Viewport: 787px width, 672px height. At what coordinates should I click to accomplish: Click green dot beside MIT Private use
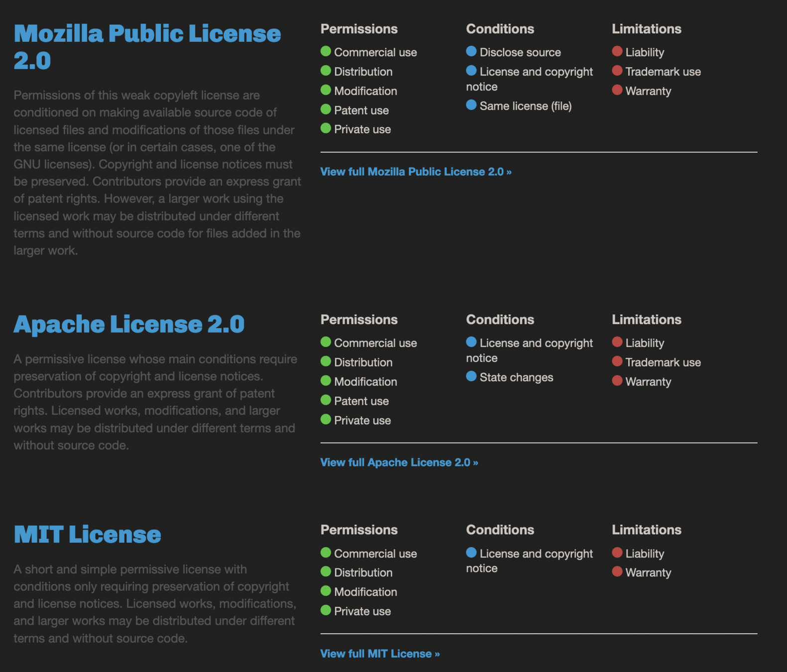[326, 610]
